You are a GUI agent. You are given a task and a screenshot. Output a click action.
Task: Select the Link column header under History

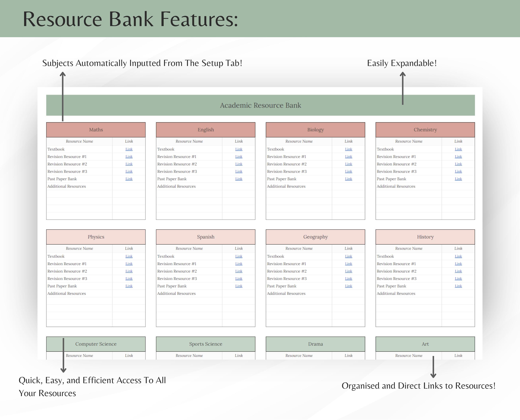[458, 248]
